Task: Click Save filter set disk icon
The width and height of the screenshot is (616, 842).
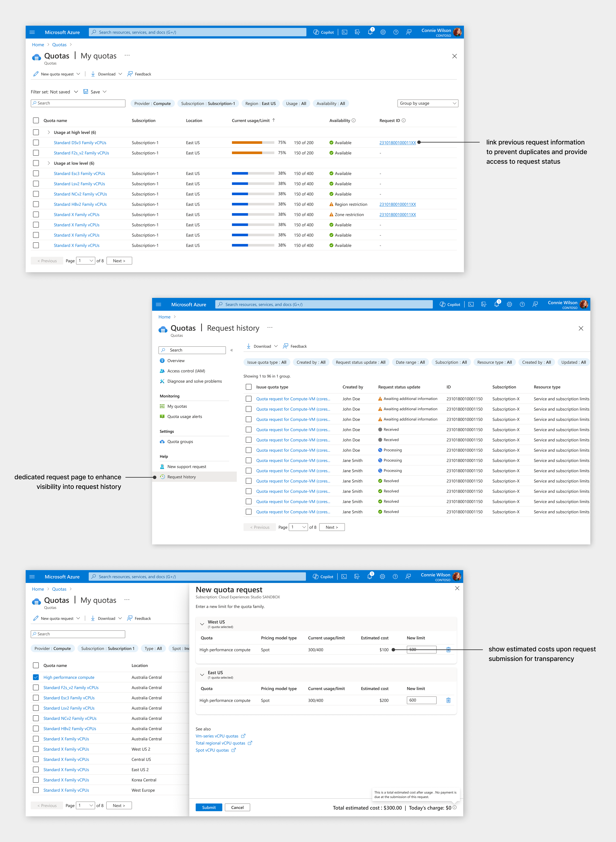Action: (x=86, y=92)
